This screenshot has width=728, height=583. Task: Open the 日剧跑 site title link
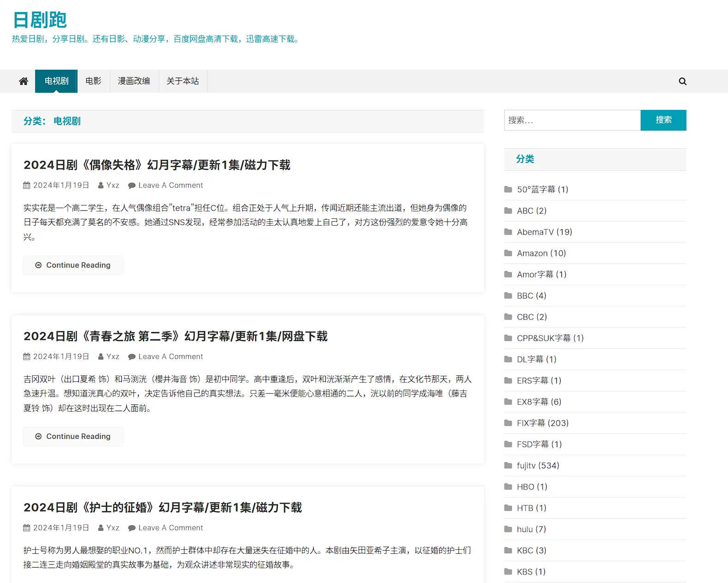(x=40, y=20)
